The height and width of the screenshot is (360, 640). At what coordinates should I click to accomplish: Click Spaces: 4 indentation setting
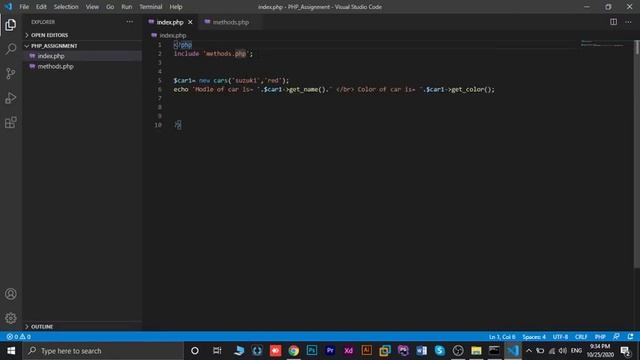pyautogui.click(x=534, y=337)
